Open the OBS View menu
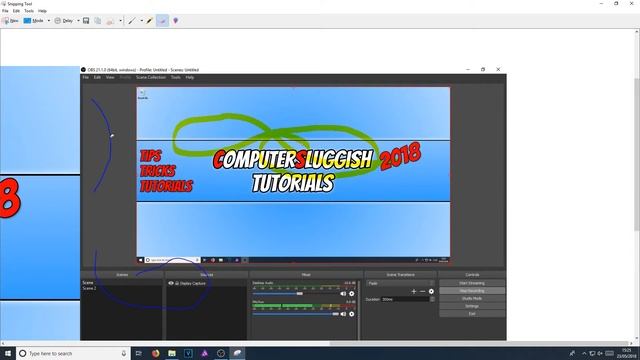 [x=110, y=77]
